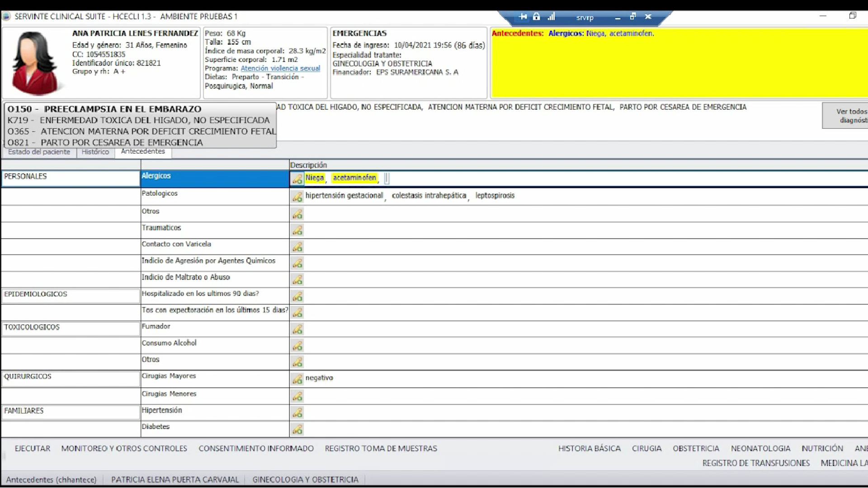
Task: Click edit icon for Consumo Alcohol row
Action: point(297,346)
